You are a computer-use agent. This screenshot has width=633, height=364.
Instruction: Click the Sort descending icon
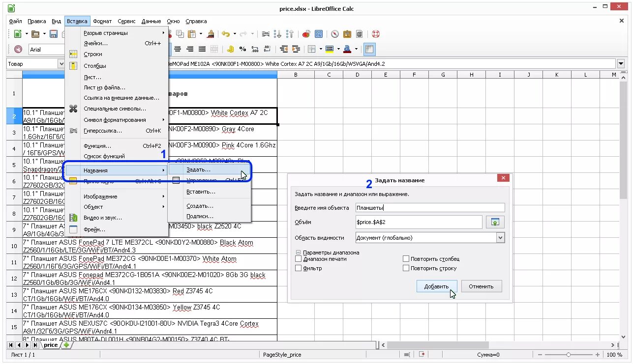pyautogui.click(x=290, y=34)
